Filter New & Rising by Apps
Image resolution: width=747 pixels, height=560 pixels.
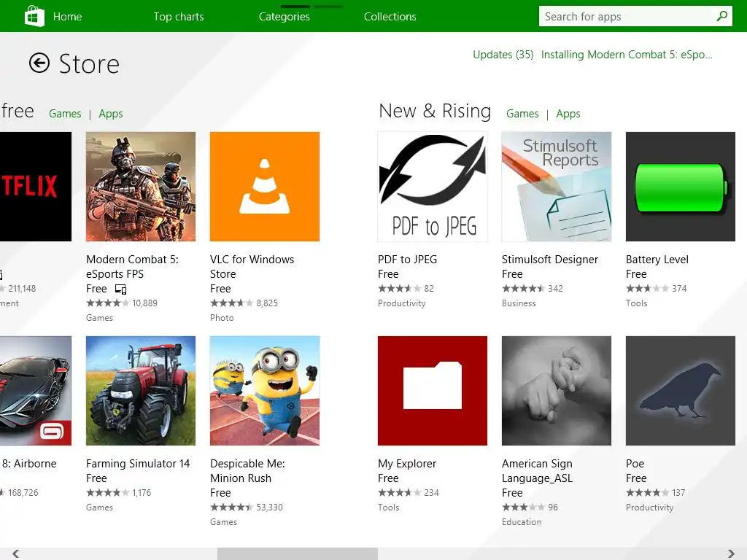tap(568, 114)
